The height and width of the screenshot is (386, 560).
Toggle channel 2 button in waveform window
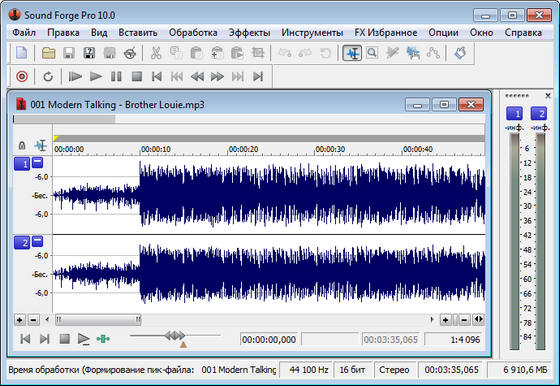(22, 243)
